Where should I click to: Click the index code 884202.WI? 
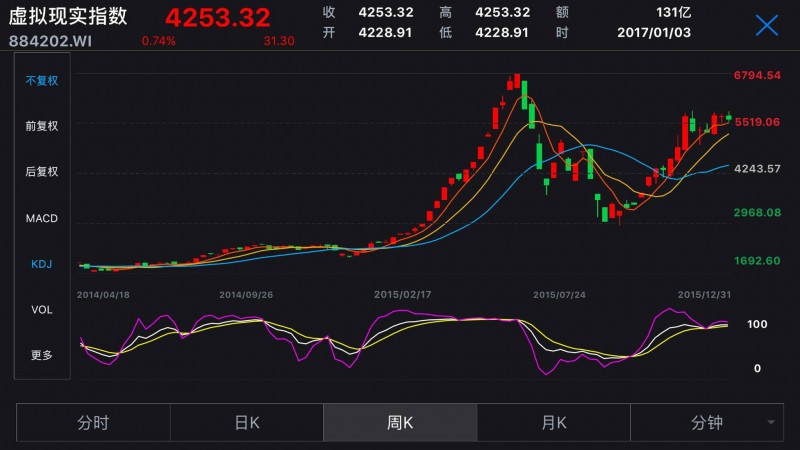51,41
